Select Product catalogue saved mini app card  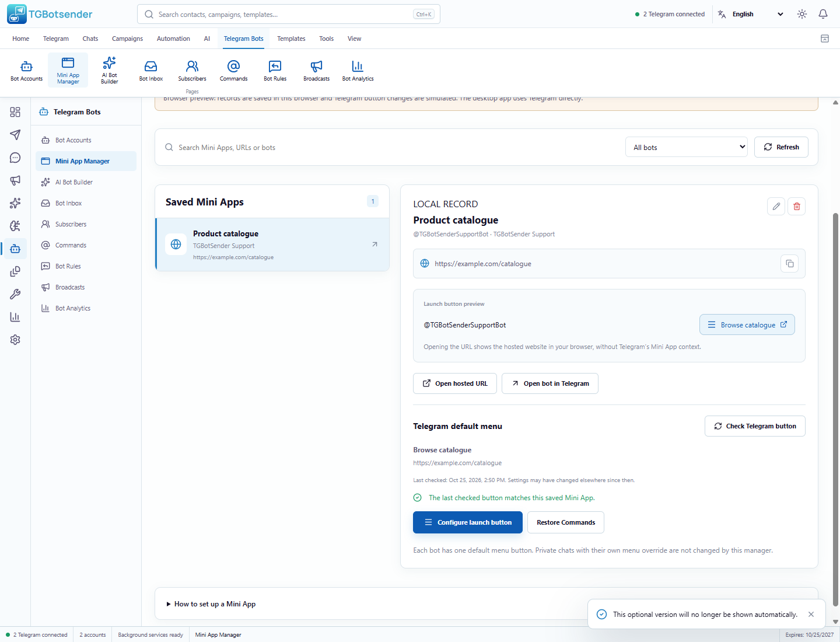pos(272,245)
